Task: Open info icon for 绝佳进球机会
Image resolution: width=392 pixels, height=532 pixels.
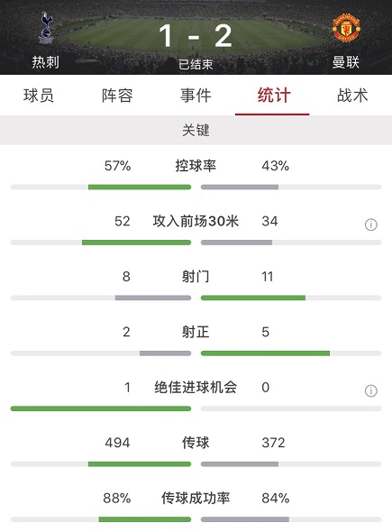Action: pos(370,390)
